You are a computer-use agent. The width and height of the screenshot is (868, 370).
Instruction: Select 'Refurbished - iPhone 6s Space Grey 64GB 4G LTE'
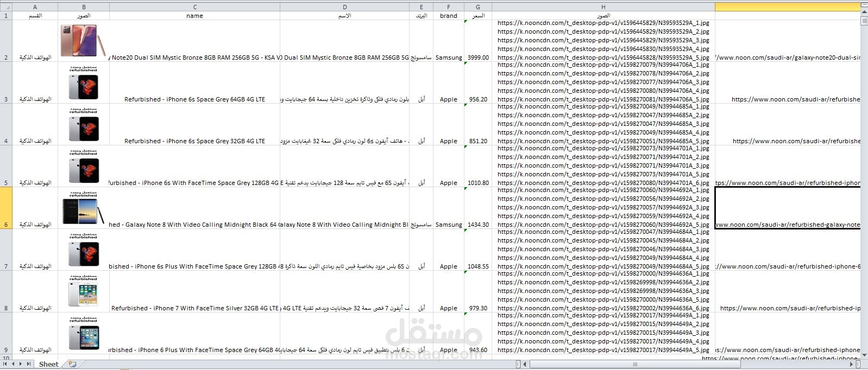pos(195,83)
